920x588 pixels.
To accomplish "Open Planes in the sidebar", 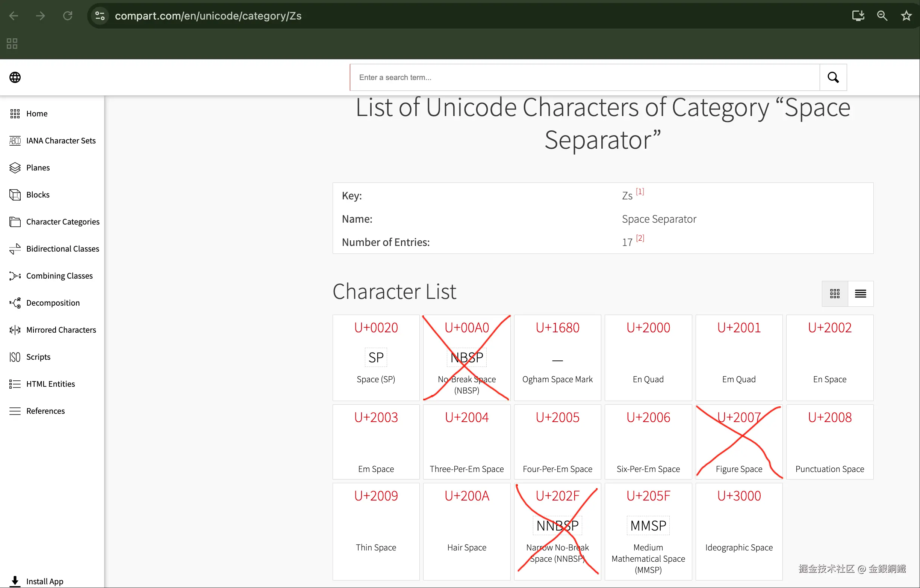I will click(38, 167).
